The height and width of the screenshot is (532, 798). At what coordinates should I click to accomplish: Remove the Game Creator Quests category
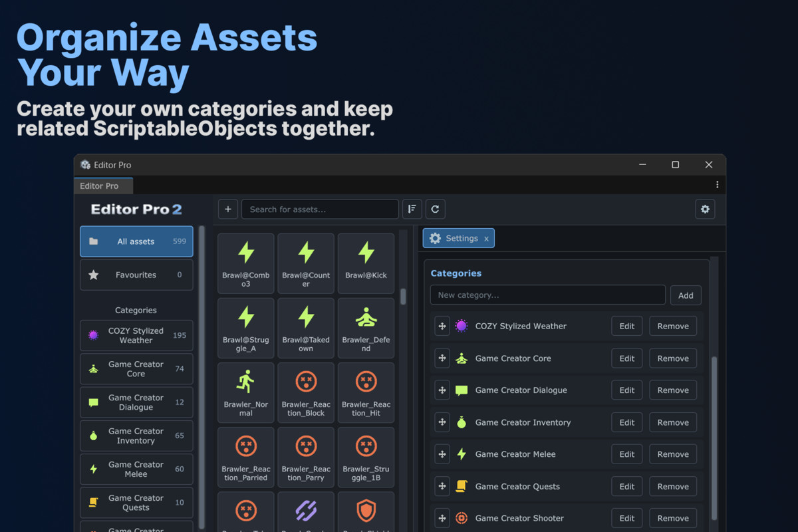(x=673, y=485)
